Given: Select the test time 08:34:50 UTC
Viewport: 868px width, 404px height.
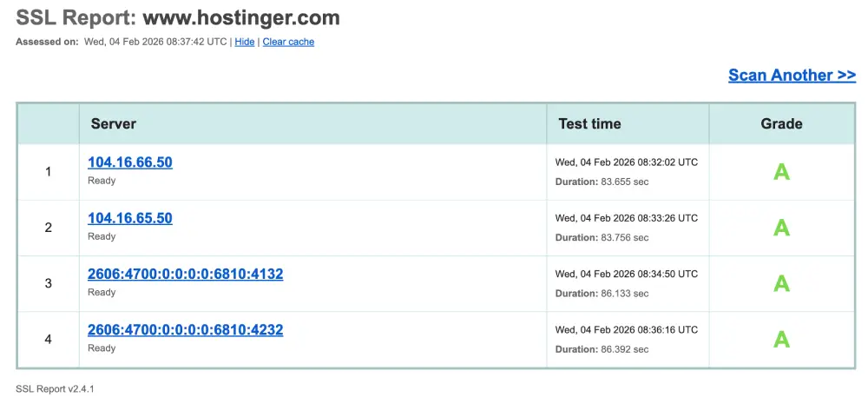Looking at the screenshot, I should pyautogui.click(x=627, y=274).
